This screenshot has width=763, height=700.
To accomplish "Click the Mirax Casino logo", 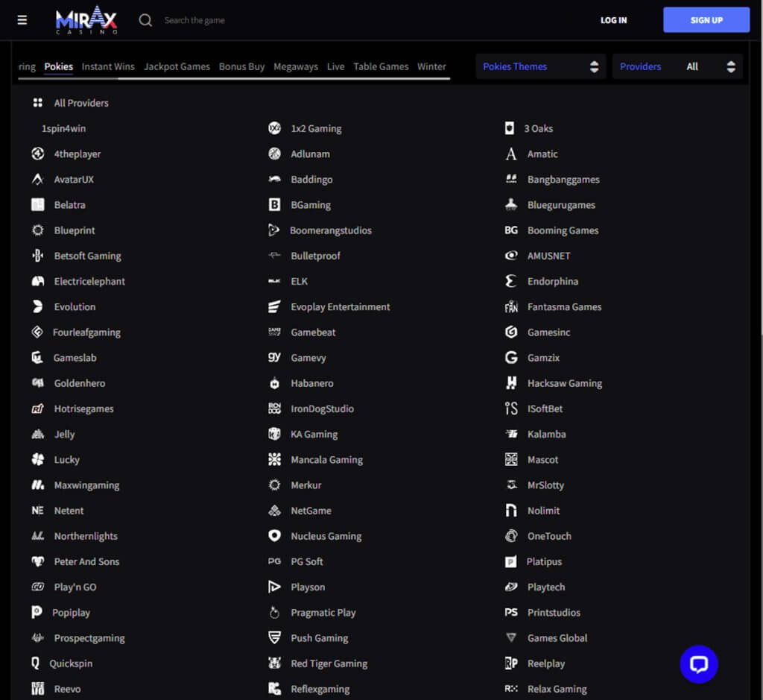I will pos(86,20).
